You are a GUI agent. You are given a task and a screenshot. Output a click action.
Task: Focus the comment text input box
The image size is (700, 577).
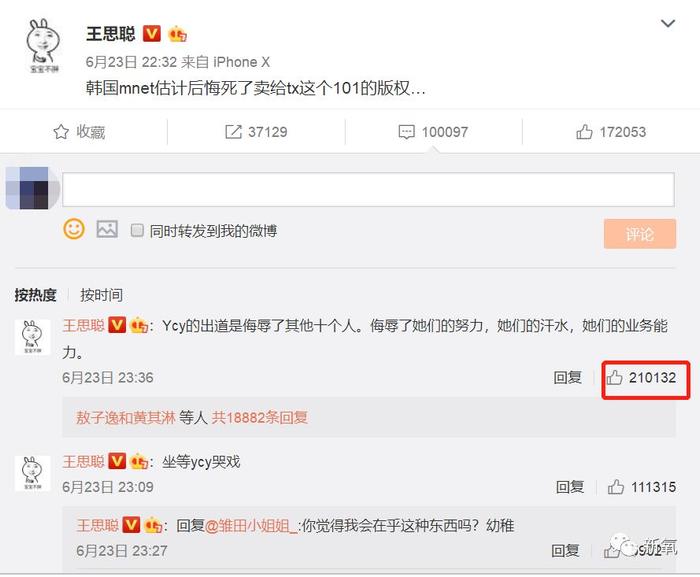tap(368, 189)
